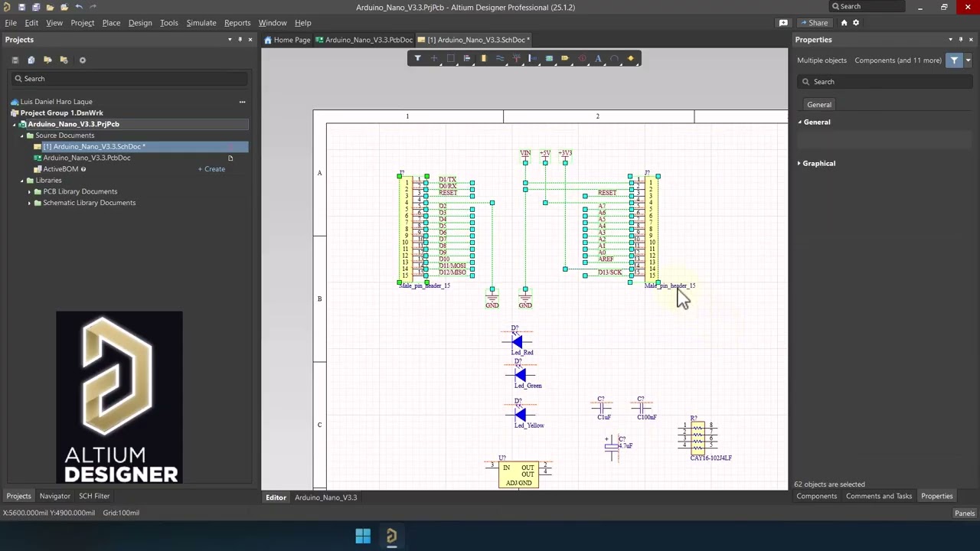Click the Projects panel search field
This screenshot has width=980, height=551.
tap(130, 79)
